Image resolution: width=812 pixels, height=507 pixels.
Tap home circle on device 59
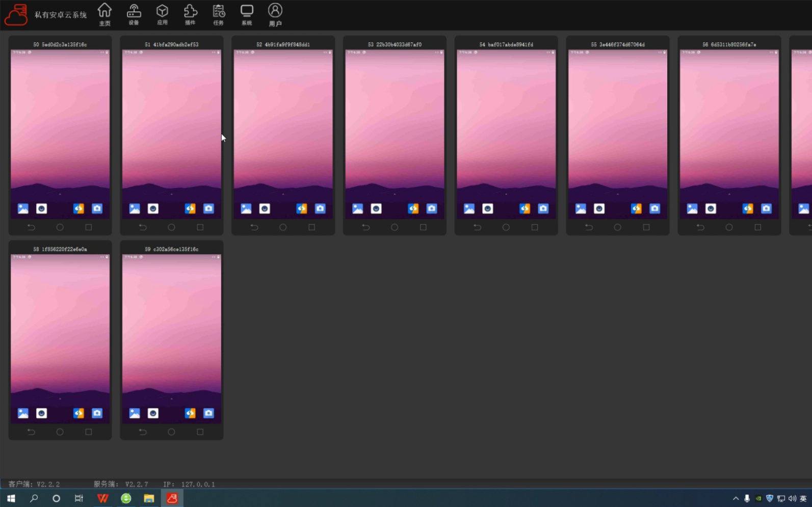coord(171,432)
